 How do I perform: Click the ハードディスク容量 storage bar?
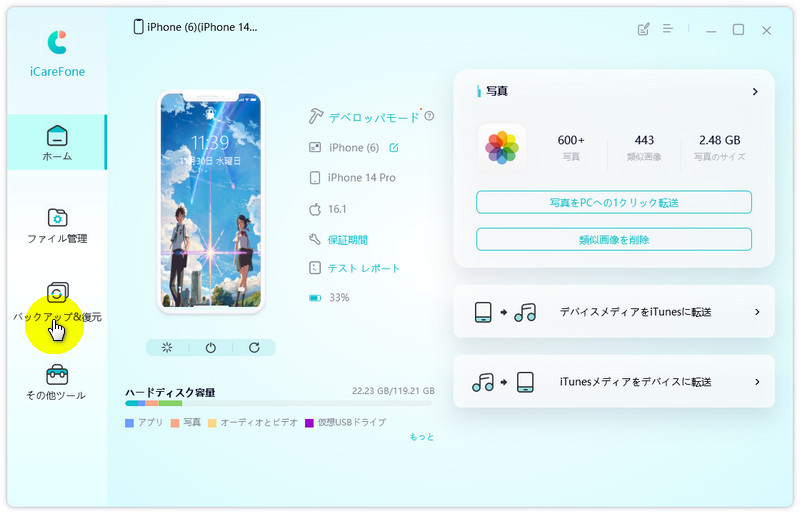pyautogui.click(x=279, y=403)
